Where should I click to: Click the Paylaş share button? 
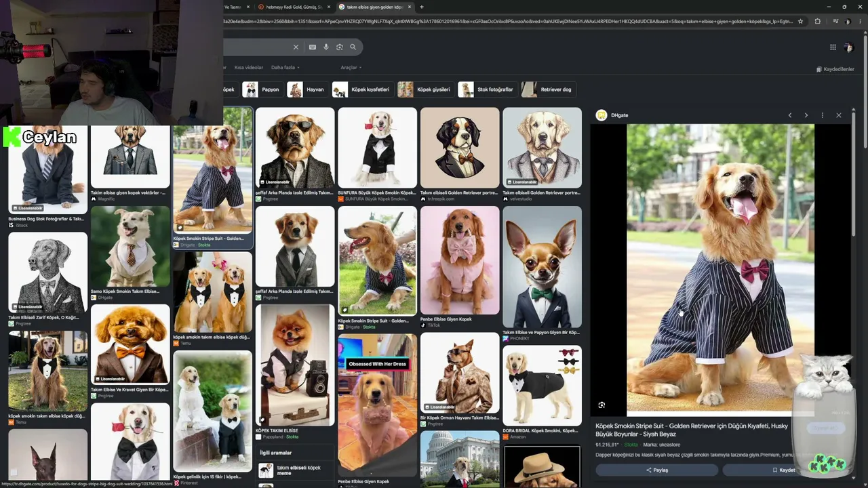[x=656, y=470]
